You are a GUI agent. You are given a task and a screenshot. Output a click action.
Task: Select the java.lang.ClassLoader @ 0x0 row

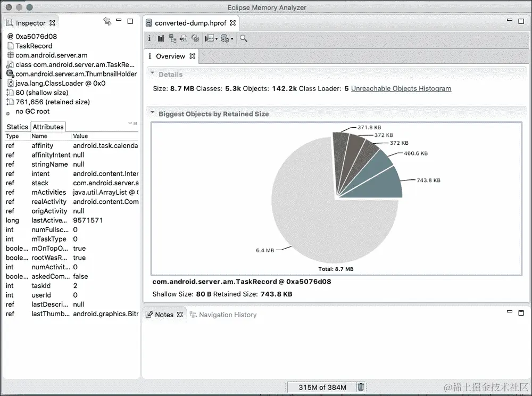pyautogui.click(x=72, y=83)
